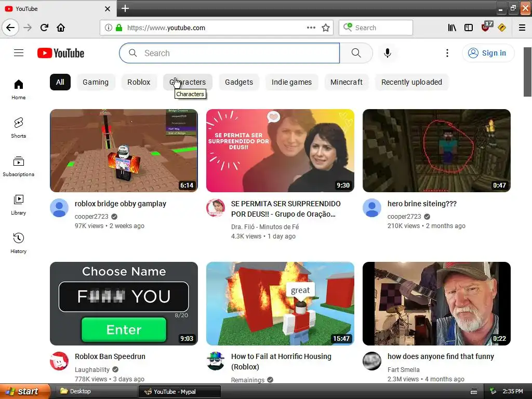Open the Horrific Housing burning house thumbnail
532x399 pixels.
pyautogui.click(x=280, y=303)
